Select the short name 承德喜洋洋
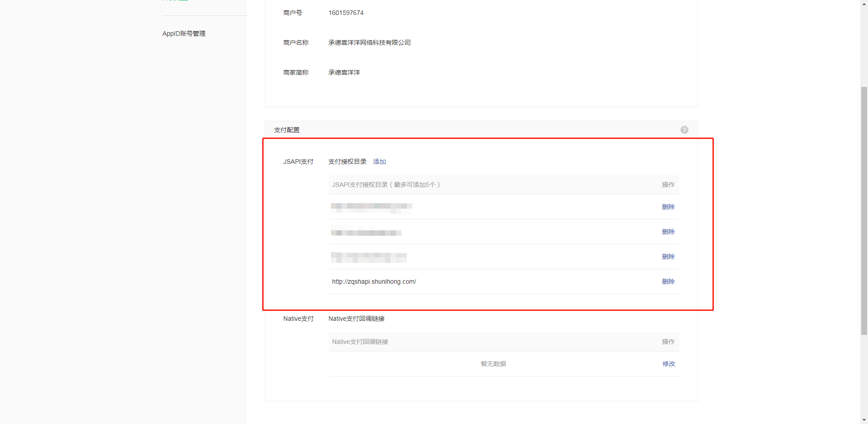The height and width of the screenshot is (424, 868). point(344,72)
